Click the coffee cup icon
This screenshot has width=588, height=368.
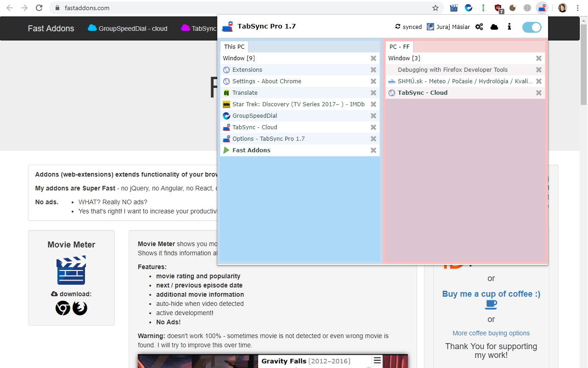pos(491,305)
